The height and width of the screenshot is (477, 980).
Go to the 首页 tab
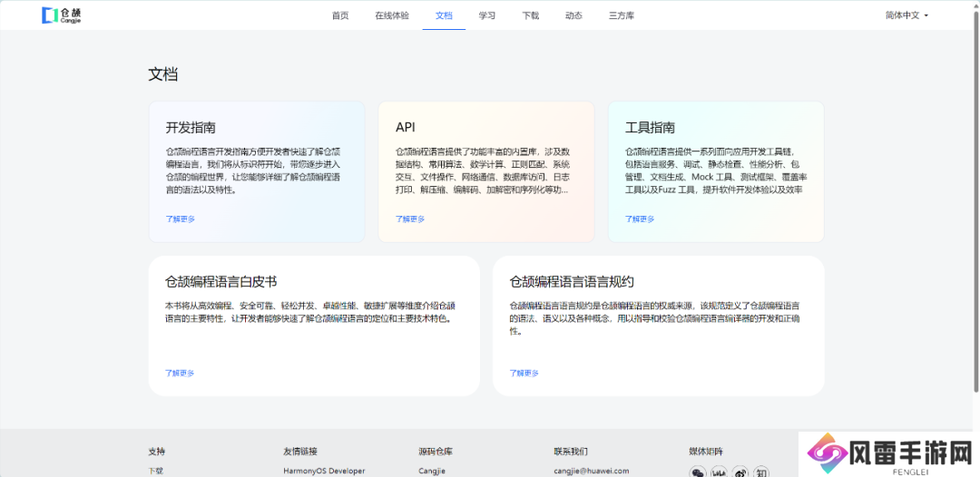pyautogui.click(x=340, y=15)
